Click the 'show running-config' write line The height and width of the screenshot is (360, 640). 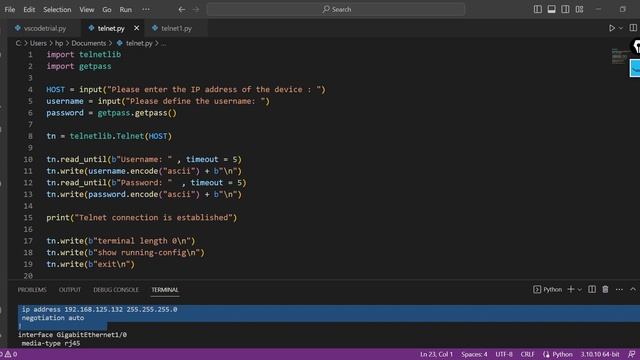pos(125,253)
